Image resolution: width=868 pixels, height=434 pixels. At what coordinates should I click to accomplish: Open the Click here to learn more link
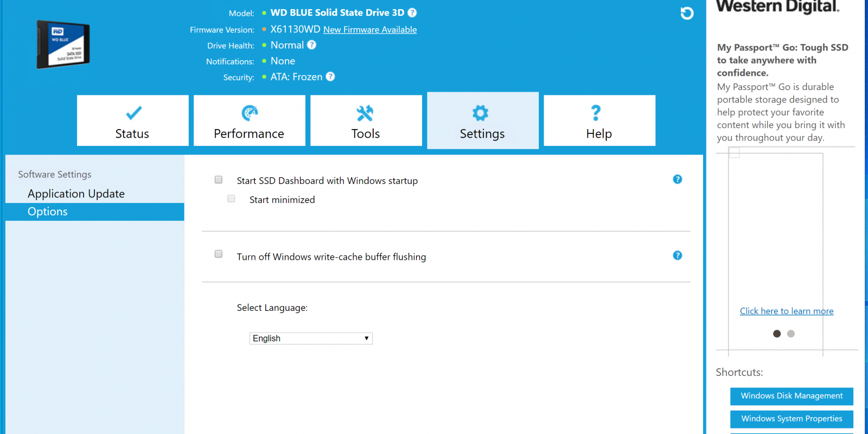point(787,311)
